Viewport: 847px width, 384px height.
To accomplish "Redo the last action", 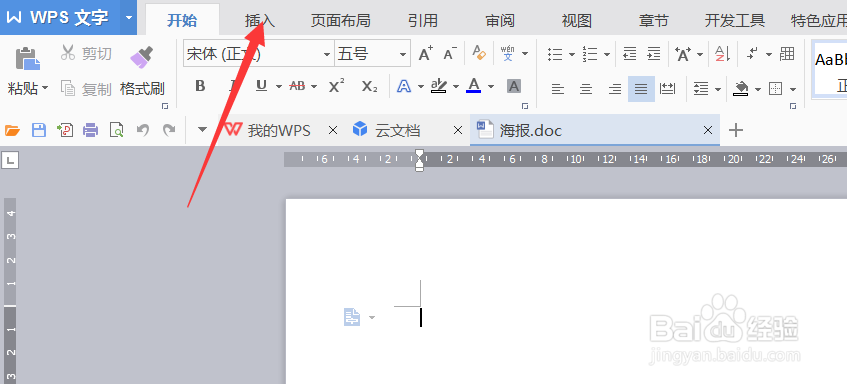I will pyautogui.click(x=169, y=130).
